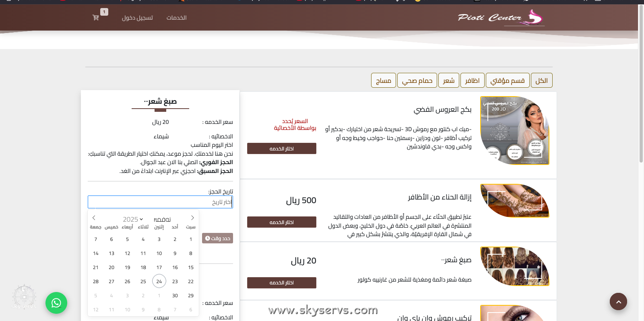Click the bridal package thumbnail image
Image resolution: width=644 pixels, height=321 pixels.
click(x=515, y=130)
